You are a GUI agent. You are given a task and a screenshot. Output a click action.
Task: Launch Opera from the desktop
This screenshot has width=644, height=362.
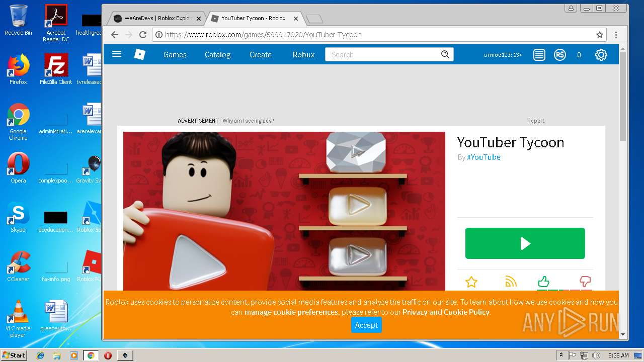[18, 168]
